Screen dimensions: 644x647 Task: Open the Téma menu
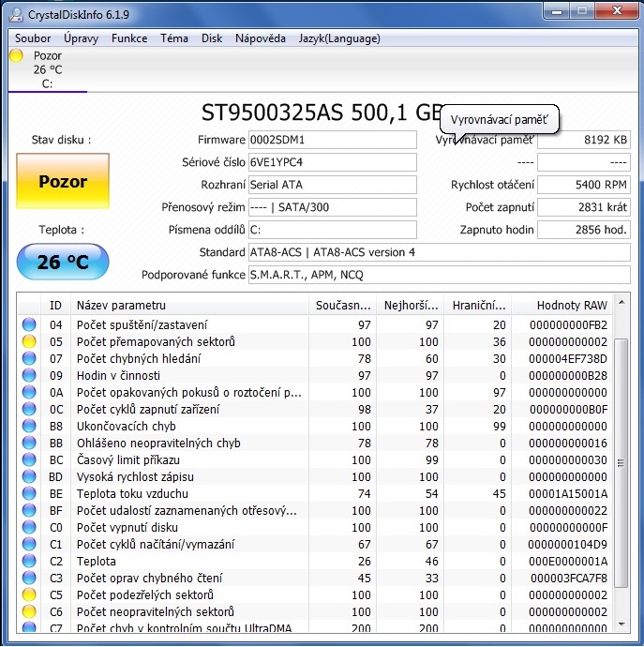174,38
